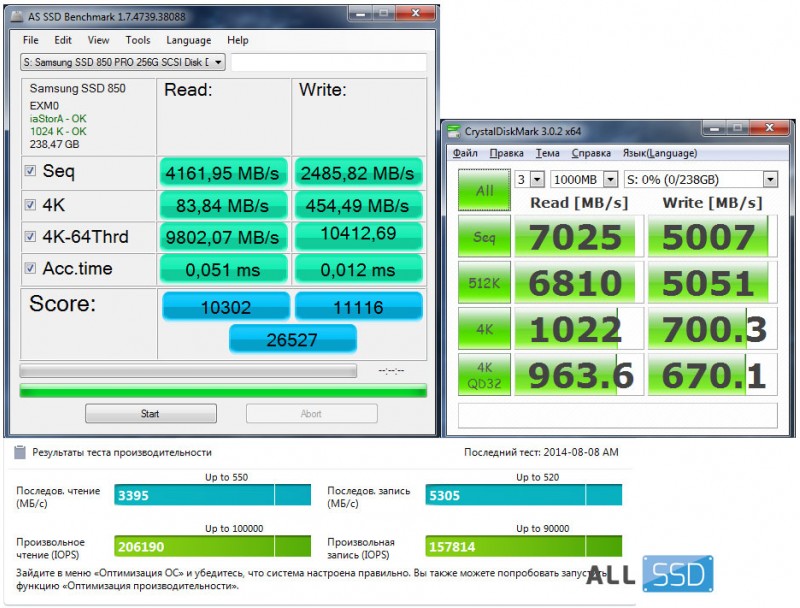The height and width of the screenshot is (608, 800).
Task: Open Язык(Language) menu in CrystalDiskMark
Action: [660, 153]
